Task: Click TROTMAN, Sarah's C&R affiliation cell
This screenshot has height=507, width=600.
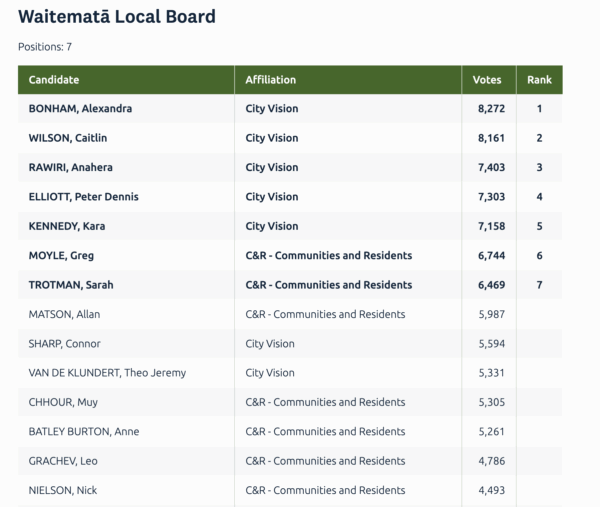Action: coord(329,285)
